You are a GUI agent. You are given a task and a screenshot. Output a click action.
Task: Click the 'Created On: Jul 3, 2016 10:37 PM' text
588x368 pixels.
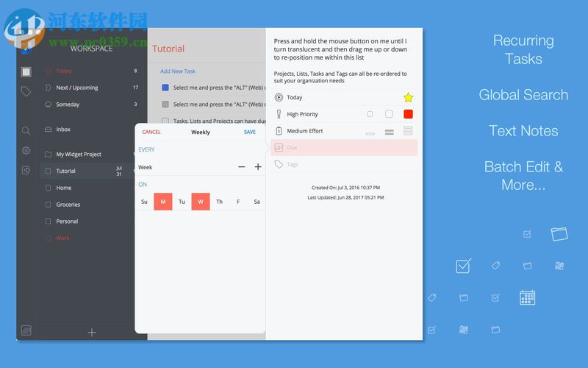point(345,188)
